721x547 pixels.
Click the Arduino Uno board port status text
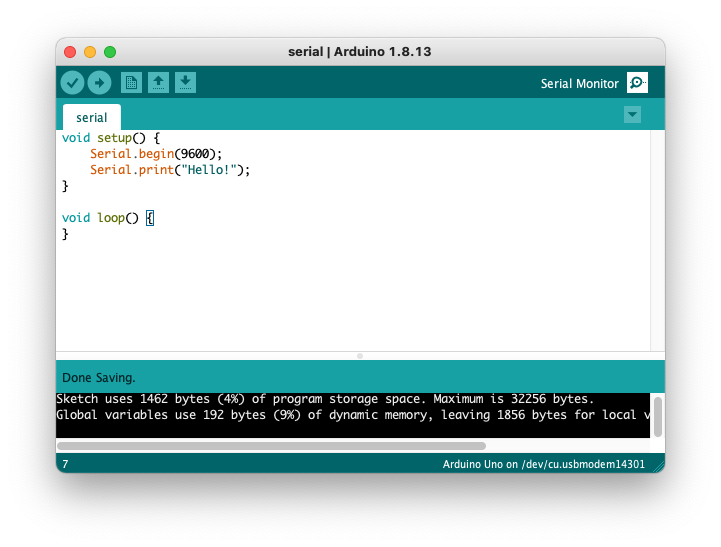[x=543, y=465]
